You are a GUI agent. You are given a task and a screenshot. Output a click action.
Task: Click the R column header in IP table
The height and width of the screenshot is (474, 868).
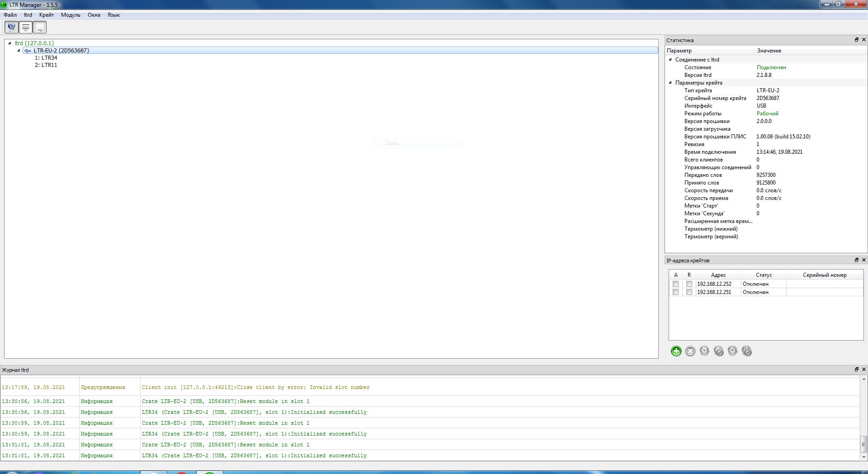689,275
